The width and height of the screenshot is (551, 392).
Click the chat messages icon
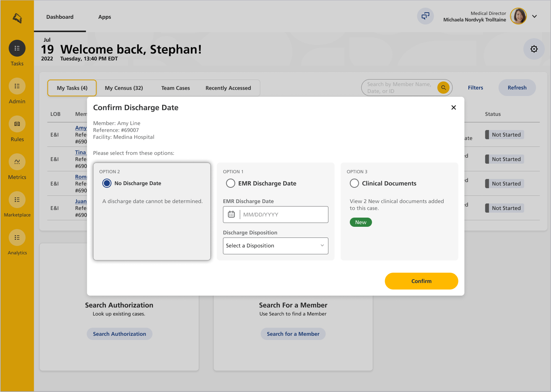[425, 16]
